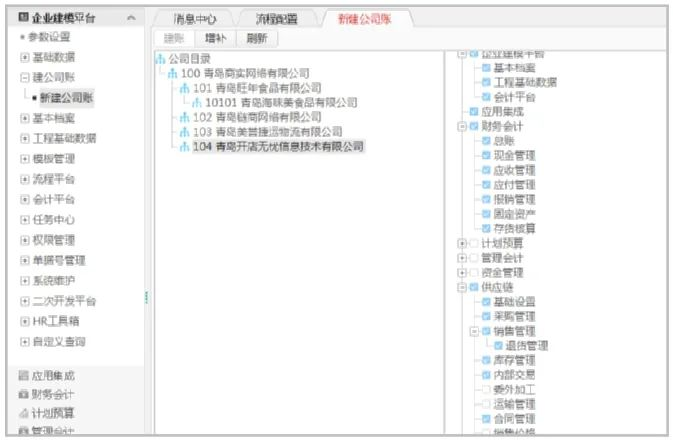
Task: Collapse the 建公司账 tree node
Action: click(24, 77)
